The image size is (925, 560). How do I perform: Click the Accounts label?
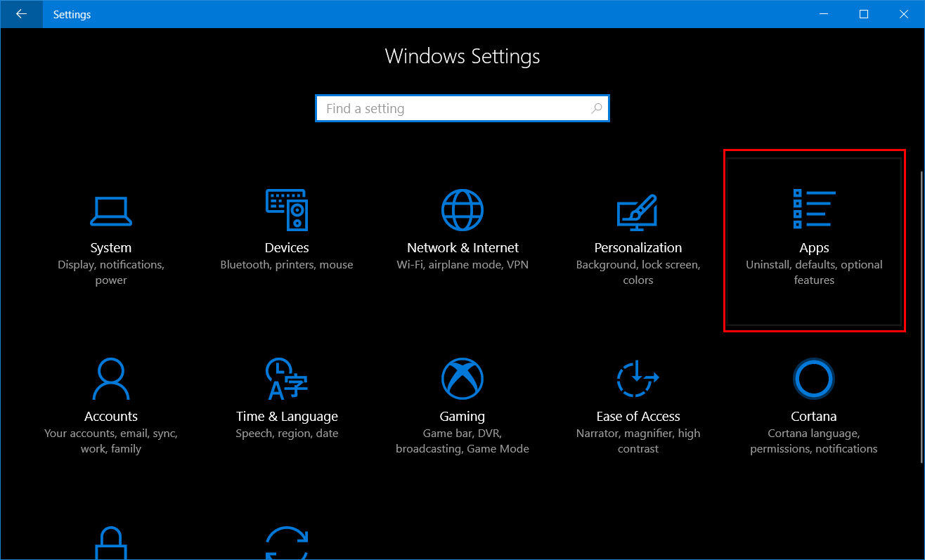[x=111, y=416]
